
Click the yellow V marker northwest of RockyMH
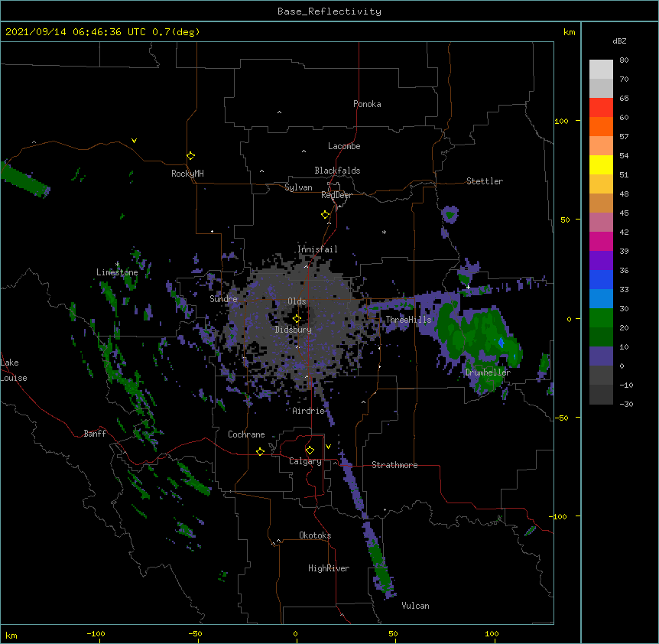[x=134, y=141]
